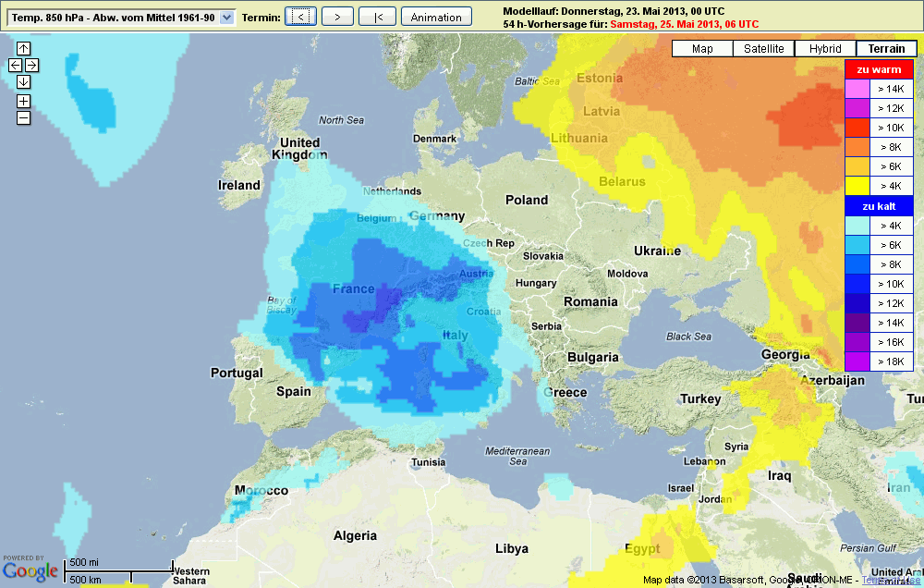
Task: Click the forecast date 'Samstag, 25. Mai 2013, 06 UTC'
Action: tap(684, 24)
